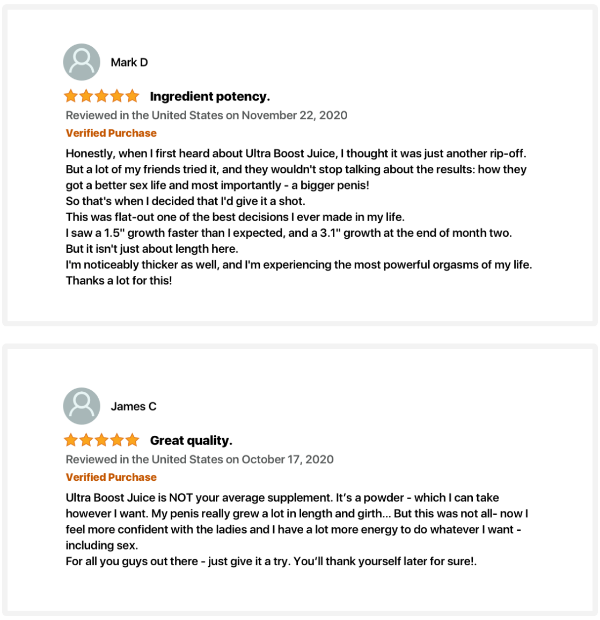Click second star in James C's rating
Image resolution: width=600 pixels, height=620 pixels.
pyautogui.click(x=86, y=440)
